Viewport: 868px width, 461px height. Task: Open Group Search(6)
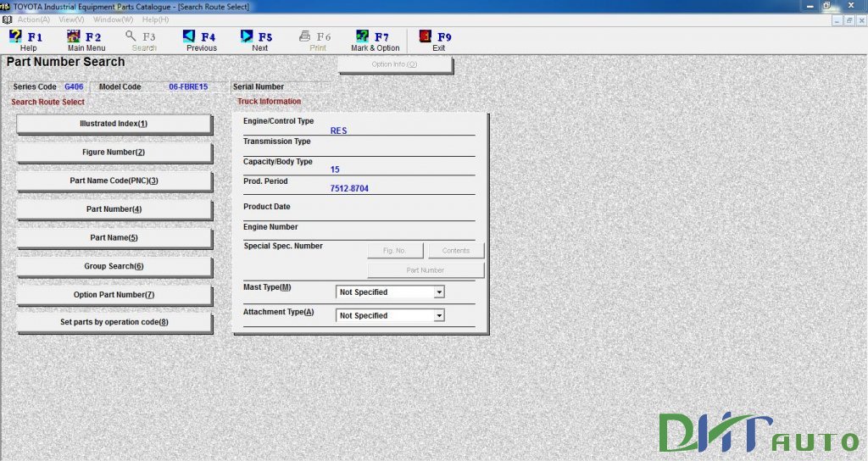[114, 266]
